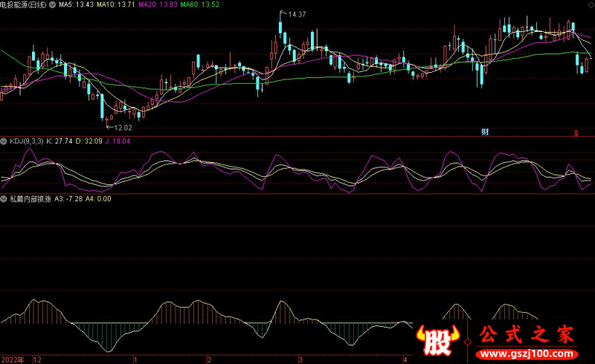Click the blue 财 financial marker icon
595x364 pixels.
485,132
